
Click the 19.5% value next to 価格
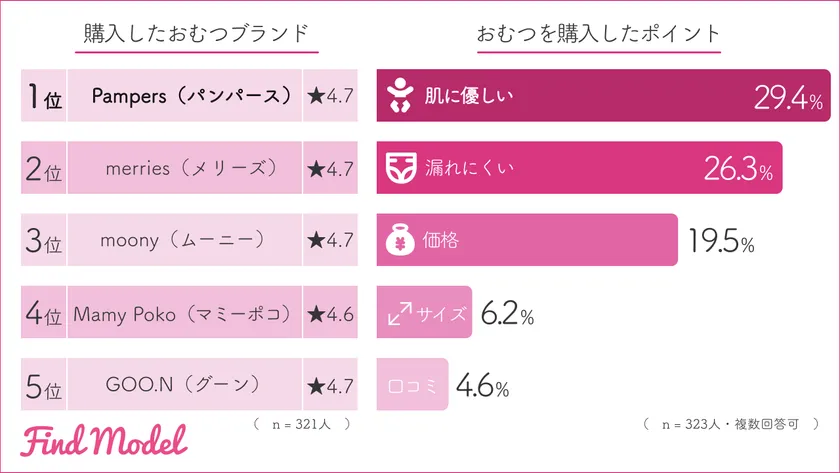point(721,240)
